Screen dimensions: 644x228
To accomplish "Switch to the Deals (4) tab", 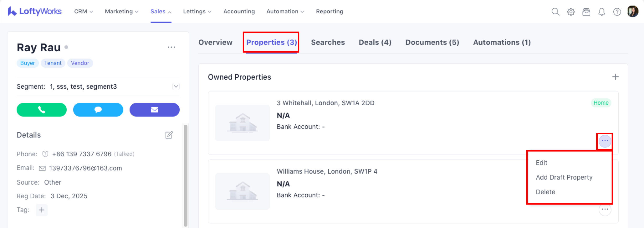I will [x=375, y=42].
